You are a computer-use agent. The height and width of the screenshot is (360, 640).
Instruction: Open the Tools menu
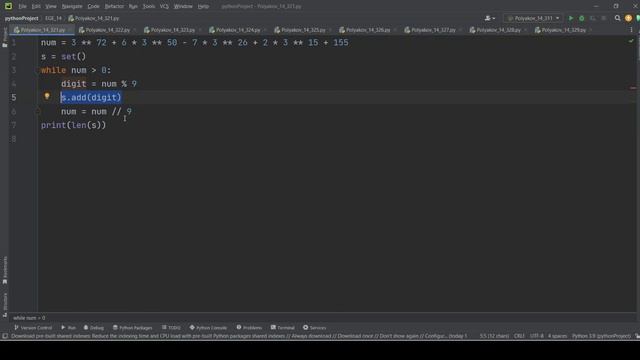coord(149,7)
